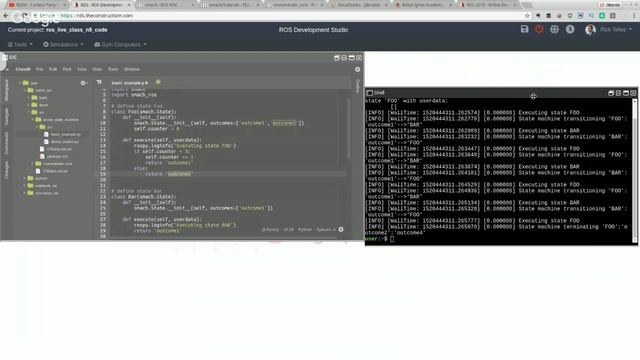Expand the notebook_ws folder
Viewport: 640px width, 360px height.
(24, 186)
